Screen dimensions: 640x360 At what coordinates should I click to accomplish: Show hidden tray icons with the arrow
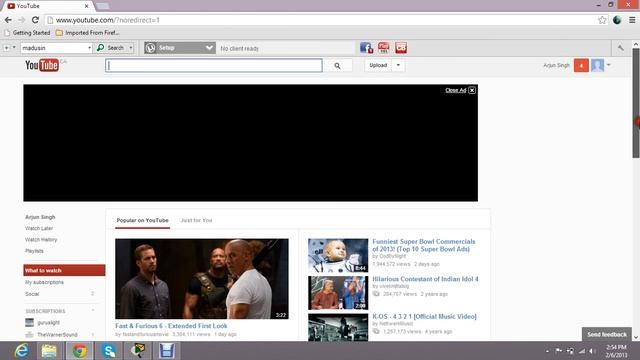[x=547, y=351]
